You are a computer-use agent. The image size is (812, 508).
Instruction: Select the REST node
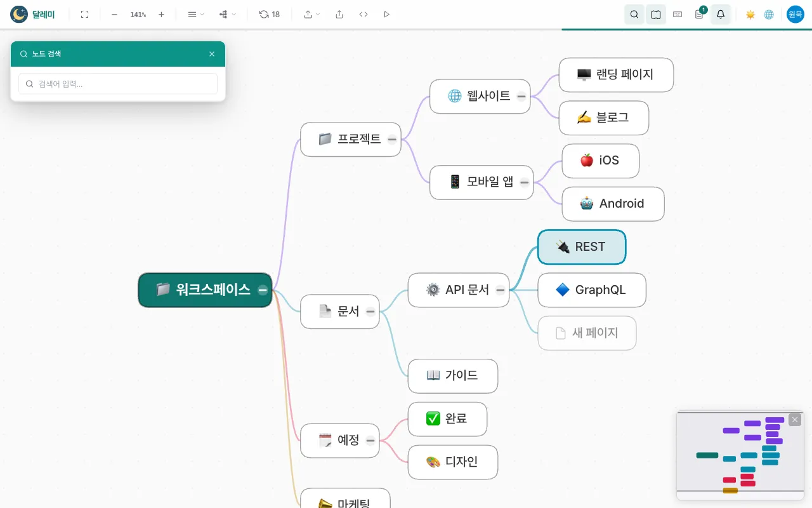pos(582,247)
